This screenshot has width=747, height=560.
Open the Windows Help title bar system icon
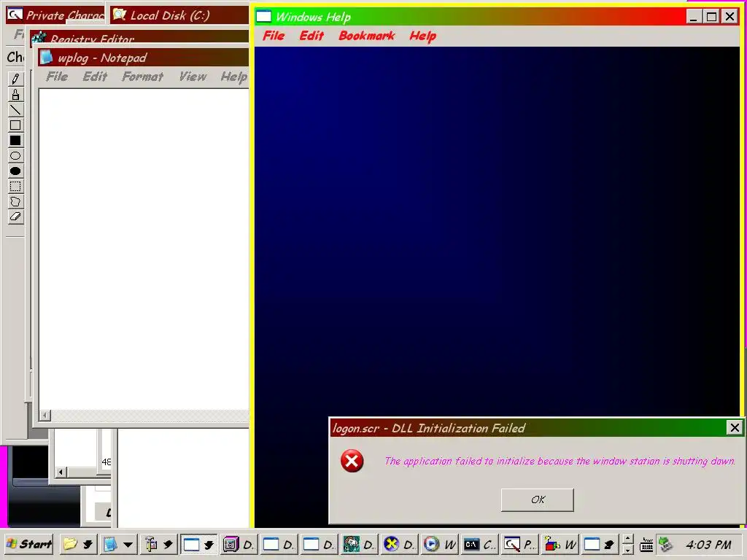263,17
